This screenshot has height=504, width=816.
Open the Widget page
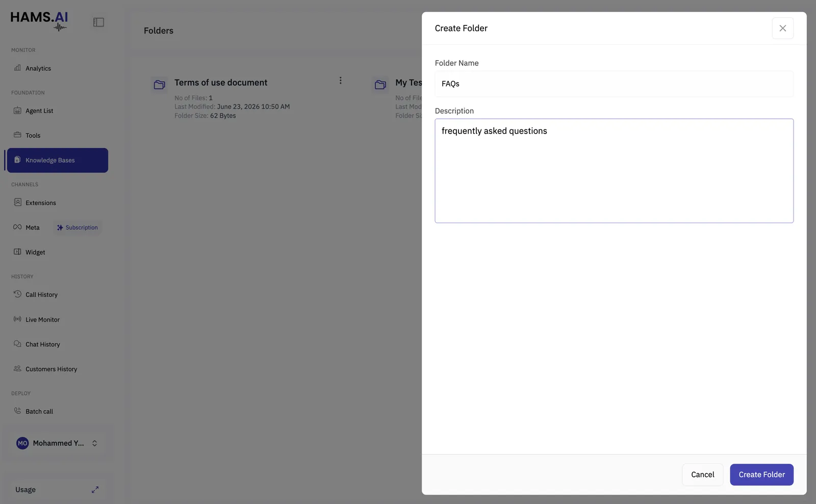click(x=35, y=252)
